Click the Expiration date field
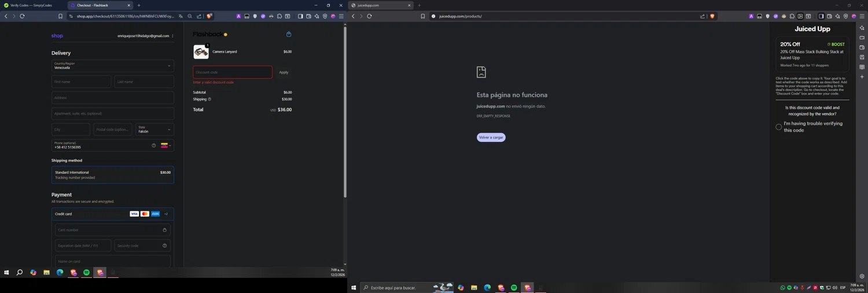 [x=83, y=246]
